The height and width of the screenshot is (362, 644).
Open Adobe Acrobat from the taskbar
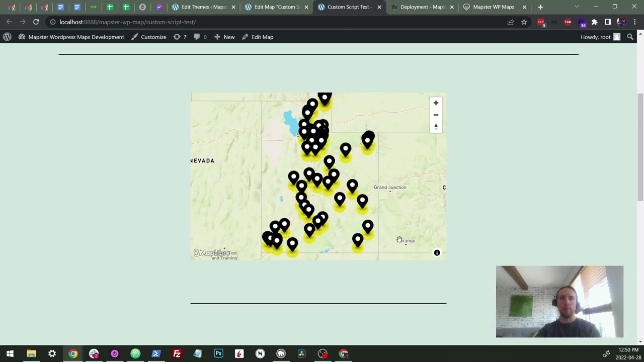[239, 353]
